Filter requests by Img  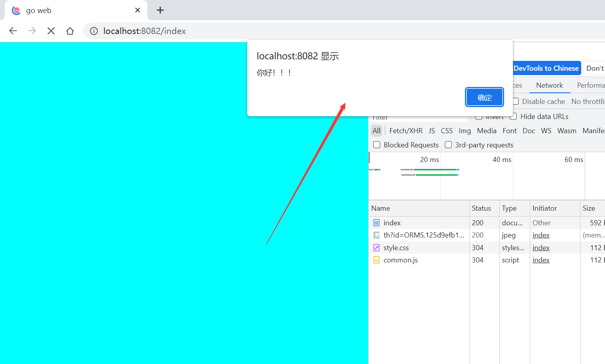coord(465,131)
